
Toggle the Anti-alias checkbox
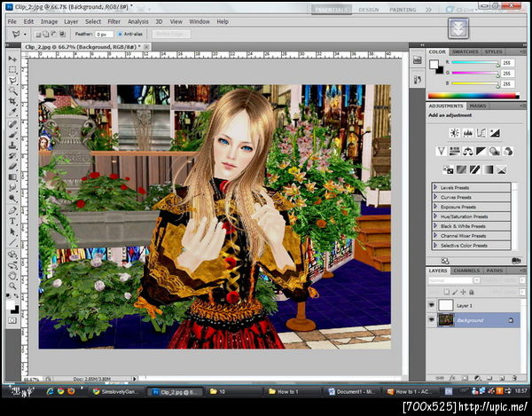(120, 34)
